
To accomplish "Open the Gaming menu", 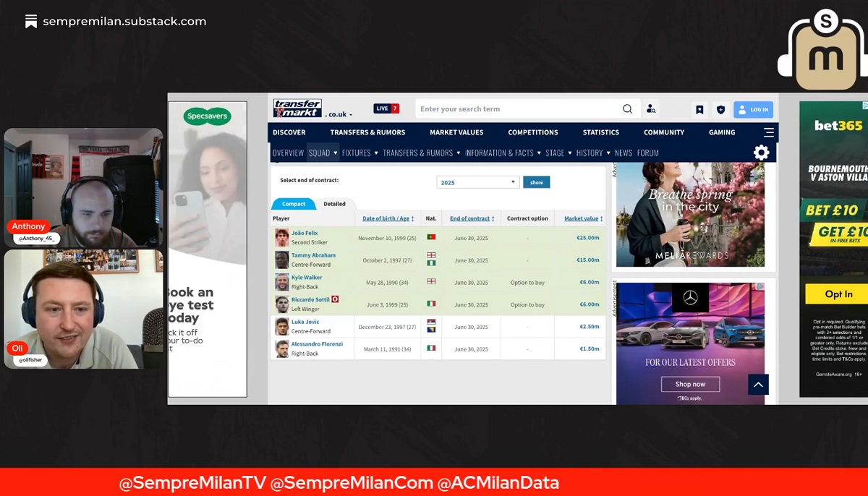I will (x=722, y=132).
